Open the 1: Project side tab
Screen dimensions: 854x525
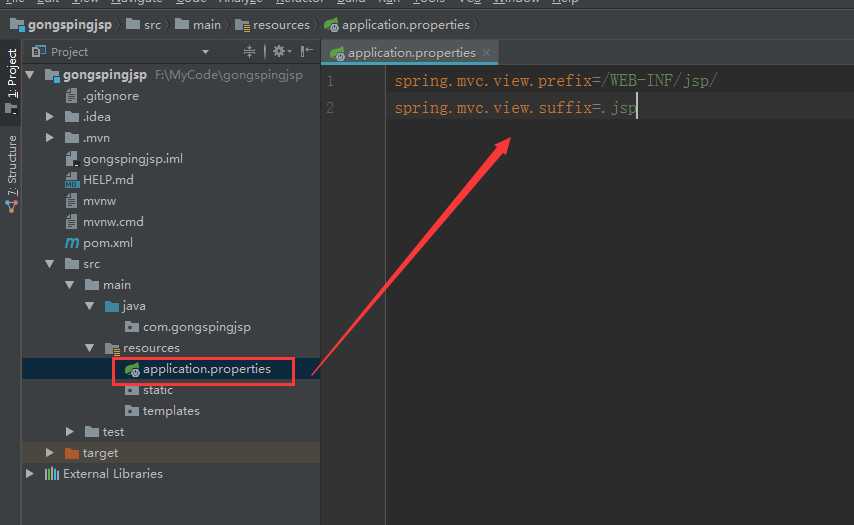[11, 82]
